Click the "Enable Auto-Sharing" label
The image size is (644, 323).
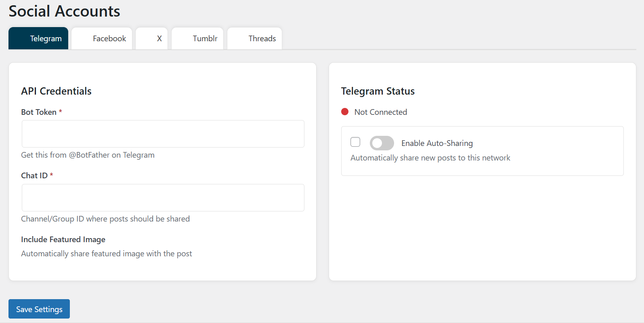(x=437, y=143)
